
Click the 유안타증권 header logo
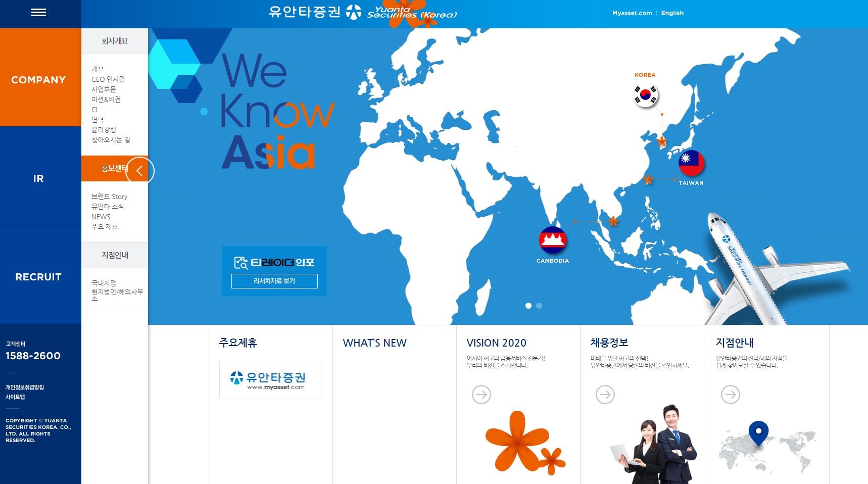tap(363, 12)
